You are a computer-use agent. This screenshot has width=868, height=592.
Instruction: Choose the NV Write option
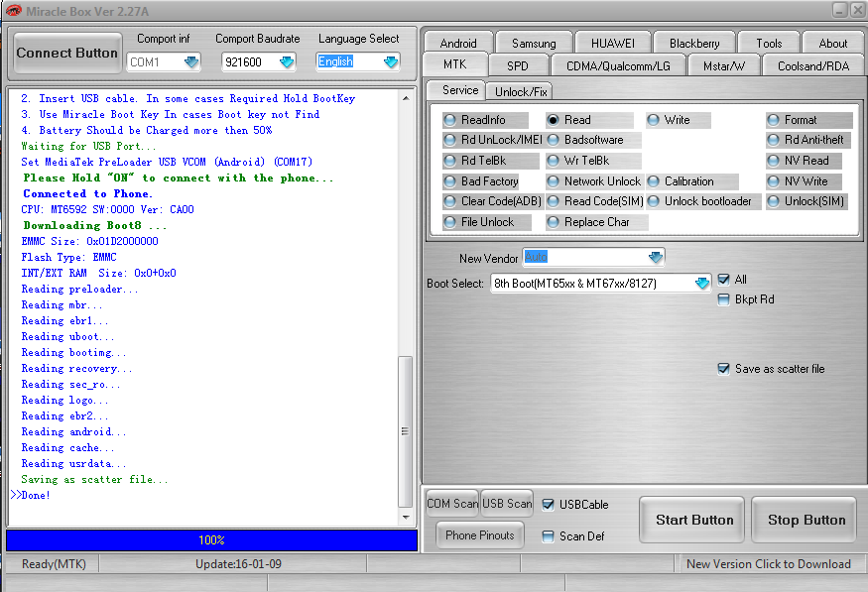773,181
